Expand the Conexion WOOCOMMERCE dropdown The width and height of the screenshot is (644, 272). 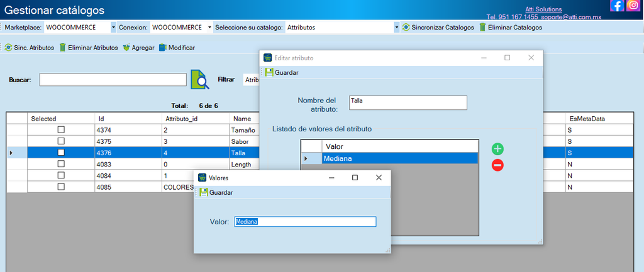click(x=210, y=28)
